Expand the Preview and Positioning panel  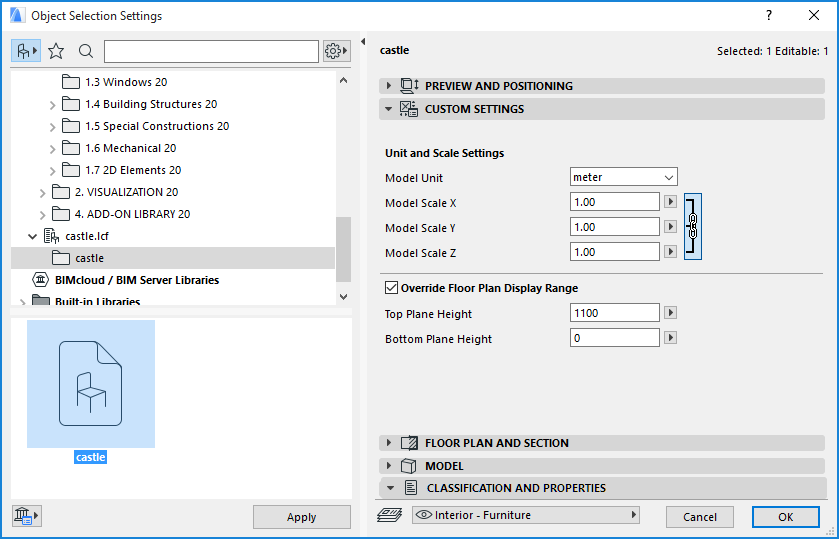pyautogui.click(x=388, y=86)
